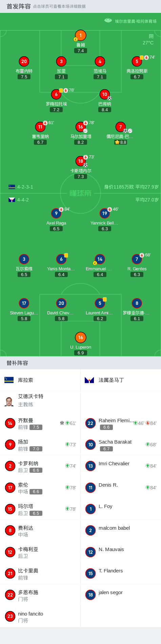This screenshot has width=161, height=644.
Task: Tap 儒尼尼奥 number 7 player icon
Action: tap(120, 127)
